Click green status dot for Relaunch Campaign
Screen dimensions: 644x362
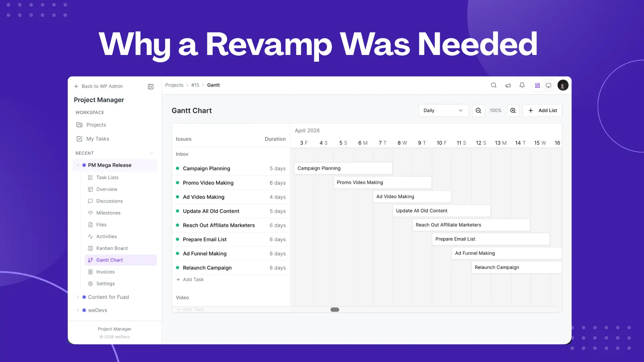pos(177,267)
